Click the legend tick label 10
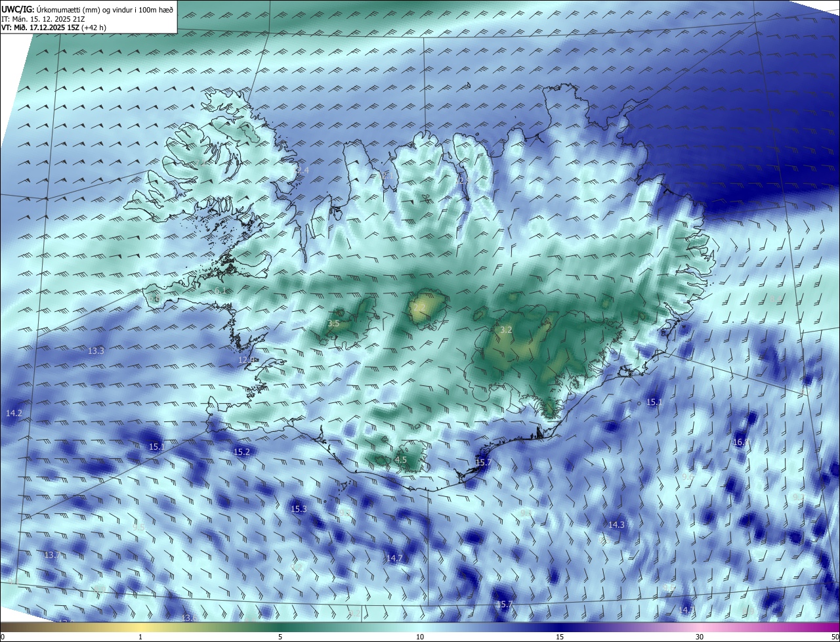 [420, 637]
